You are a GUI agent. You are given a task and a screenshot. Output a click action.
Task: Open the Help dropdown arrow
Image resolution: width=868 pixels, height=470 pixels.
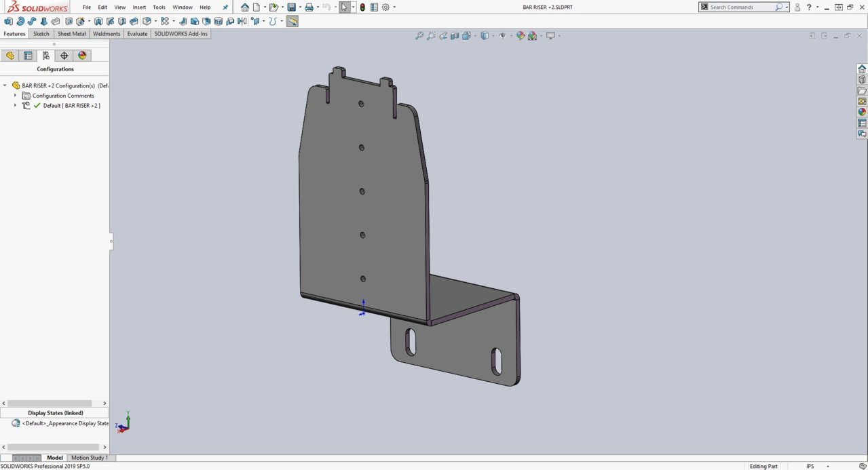(x=817, y=7)
